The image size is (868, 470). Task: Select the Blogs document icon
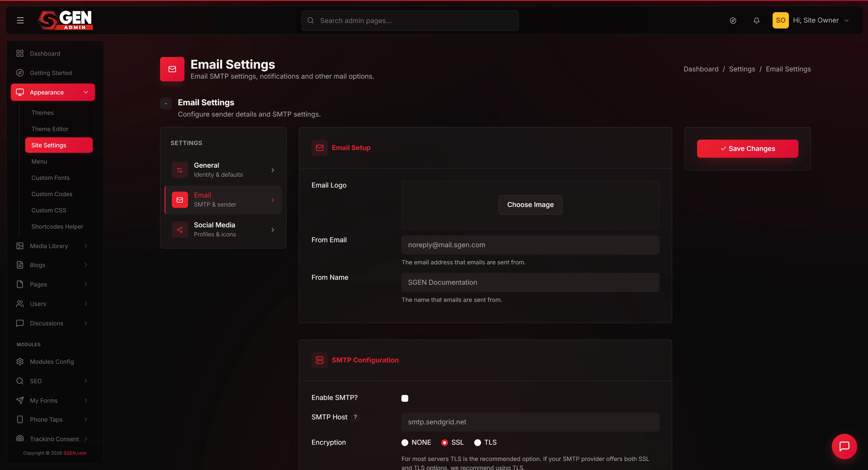click(20, 265)
